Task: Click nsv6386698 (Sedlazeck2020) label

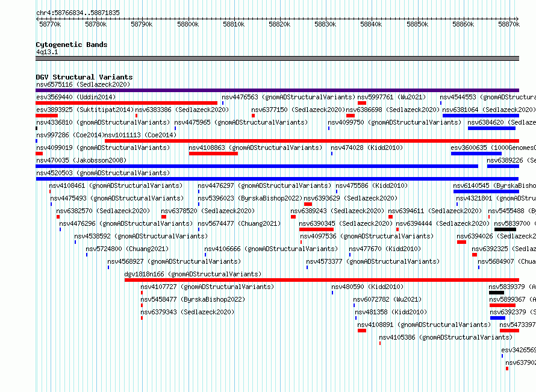Action: pyautogui.click(x=393, y=110)
